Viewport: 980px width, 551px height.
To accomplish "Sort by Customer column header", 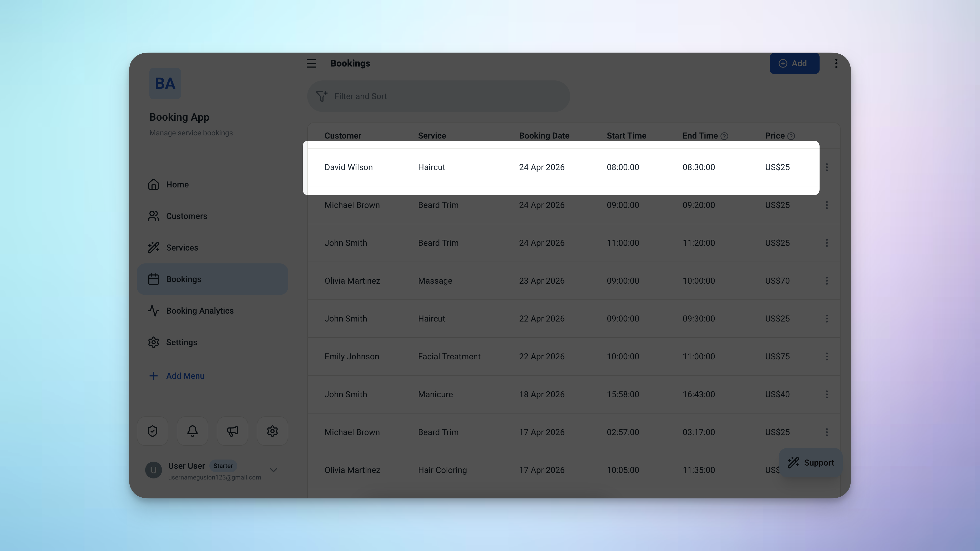I will [x=343, y=136].
